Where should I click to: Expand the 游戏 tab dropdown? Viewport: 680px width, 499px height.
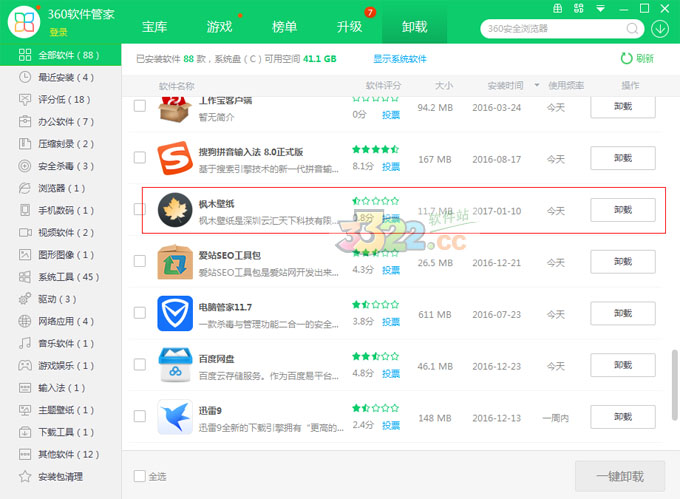(x=240, y=27)
